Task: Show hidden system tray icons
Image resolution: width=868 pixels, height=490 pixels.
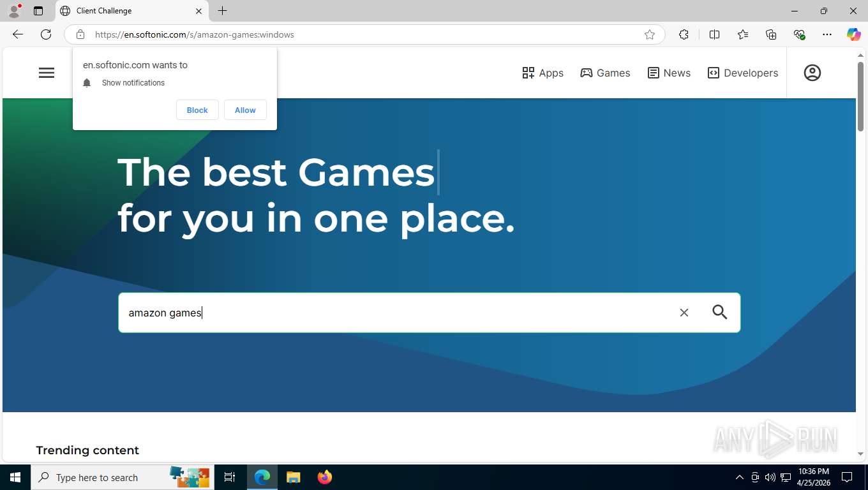Action: [x=740, y=477]
